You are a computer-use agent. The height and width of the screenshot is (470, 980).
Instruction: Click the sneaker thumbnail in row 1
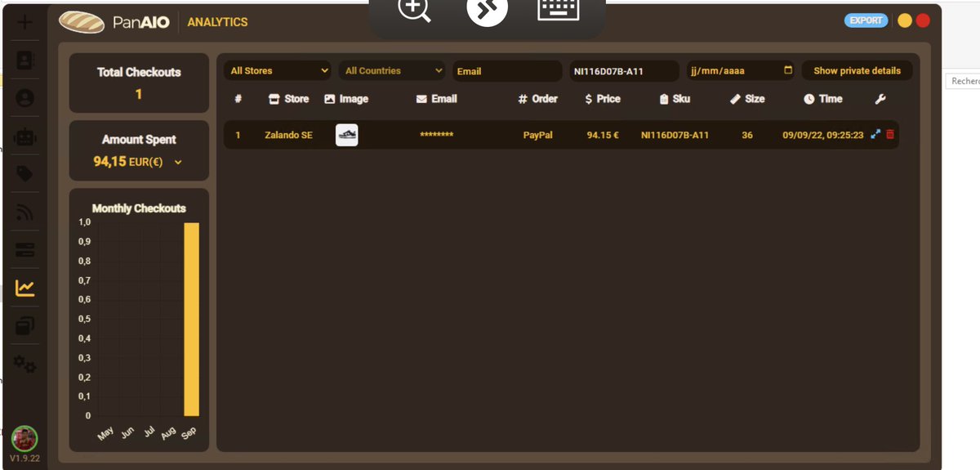click(x=347, y=135)
